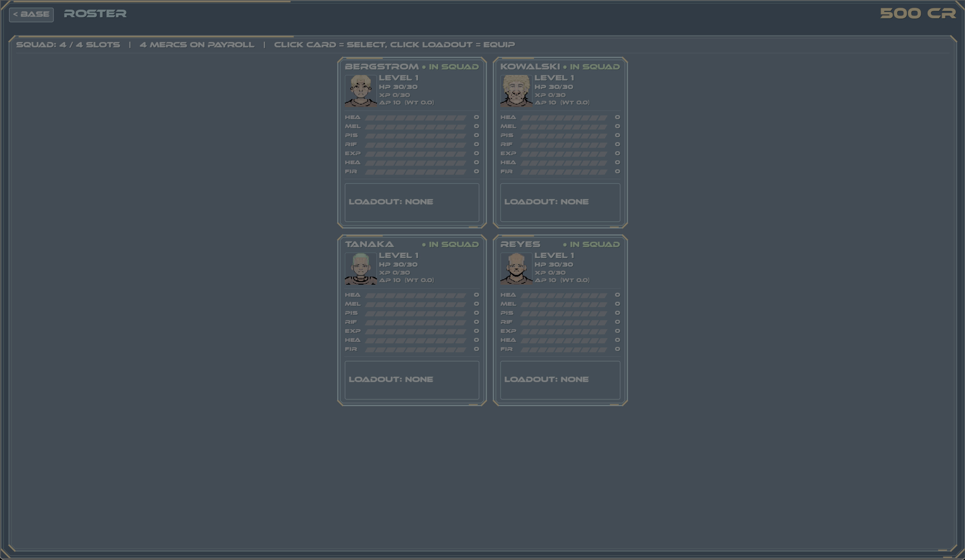Click the SQUAD: 4 / 4 SLOTS text

click(x=68, y=45)
